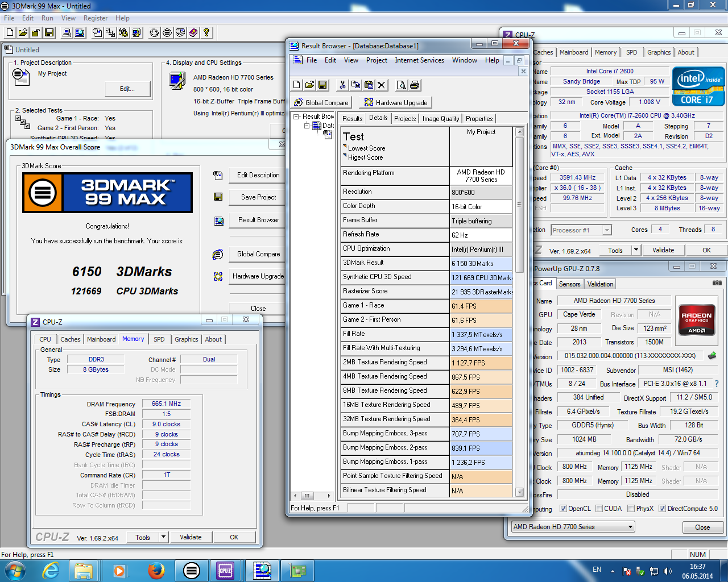Click Close button in GPU-Z

coord(702,527)
